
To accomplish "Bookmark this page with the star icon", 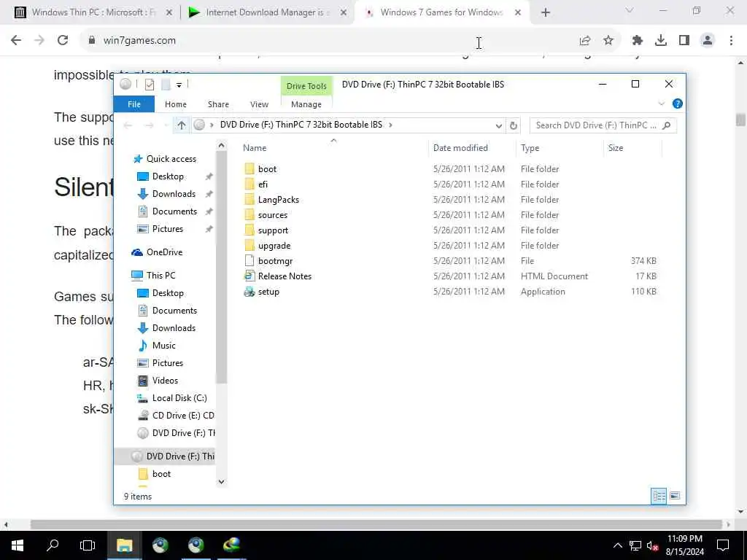I will pyautogui.click(x=608, y=41).
